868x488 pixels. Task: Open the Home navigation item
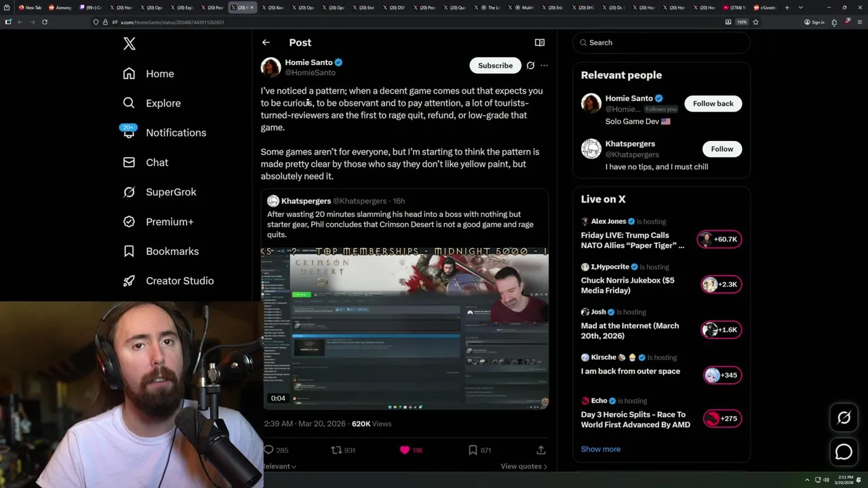[x=149, y=74]
